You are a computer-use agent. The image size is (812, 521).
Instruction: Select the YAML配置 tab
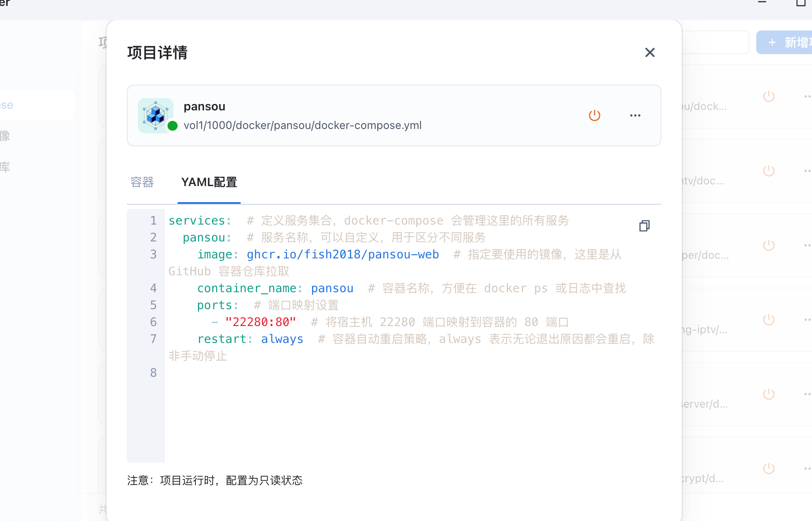point(209,182)
